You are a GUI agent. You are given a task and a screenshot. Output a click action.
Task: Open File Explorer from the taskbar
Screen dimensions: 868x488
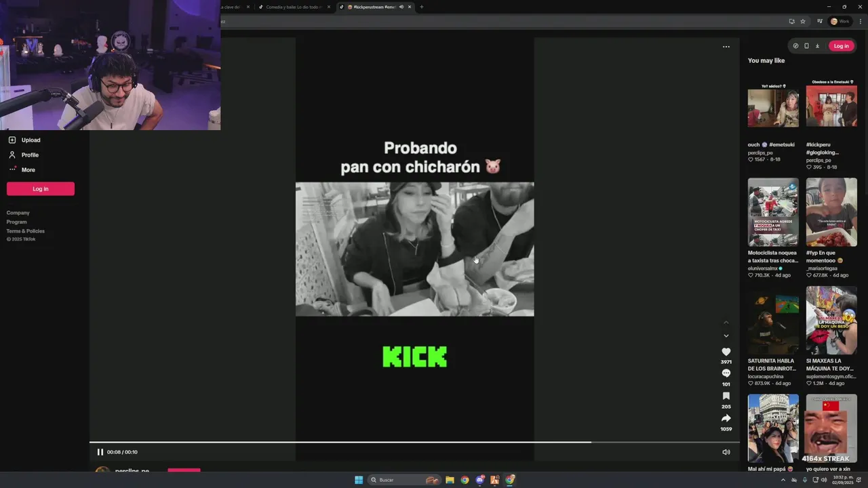(450, 480)
